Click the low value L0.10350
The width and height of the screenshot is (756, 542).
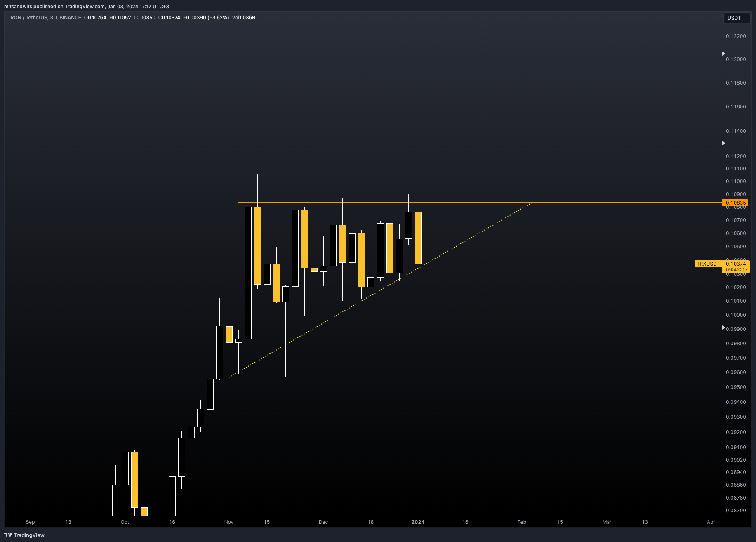pos(144,18)
